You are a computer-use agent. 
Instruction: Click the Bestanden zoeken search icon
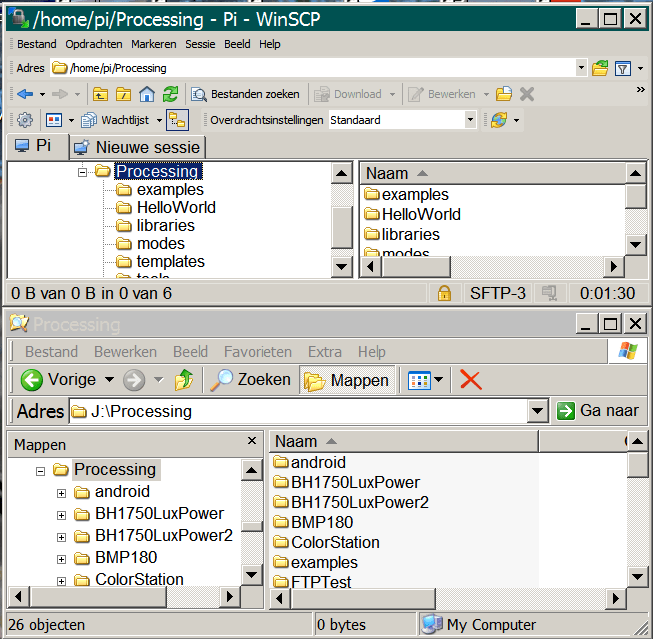(199, 95)
